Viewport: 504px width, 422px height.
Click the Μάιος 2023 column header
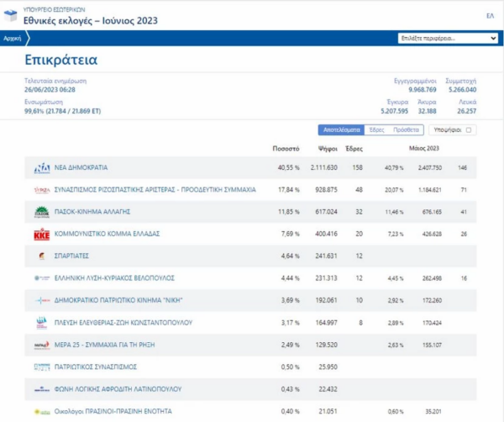click(x=424, y=148)
